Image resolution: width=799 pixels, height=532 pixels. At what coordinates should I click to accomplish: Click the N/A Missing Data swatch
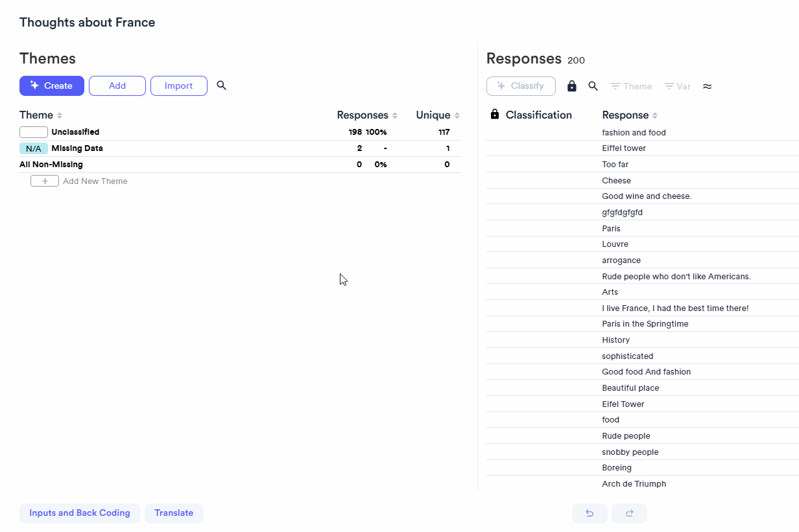point(34,148)
